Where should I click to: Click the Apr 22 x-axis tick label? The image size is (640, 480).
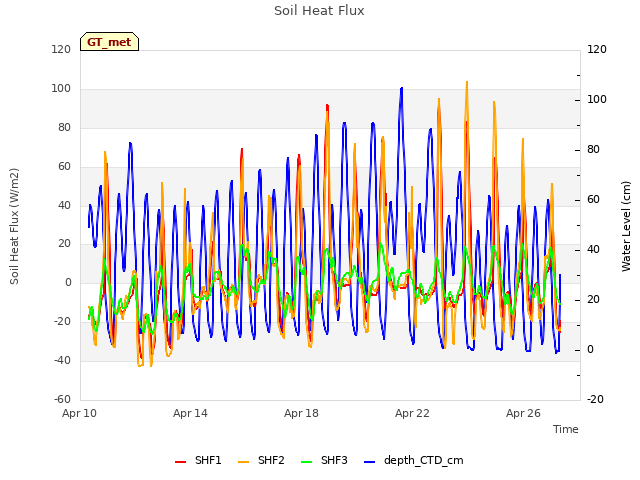[x=412, y=413]
